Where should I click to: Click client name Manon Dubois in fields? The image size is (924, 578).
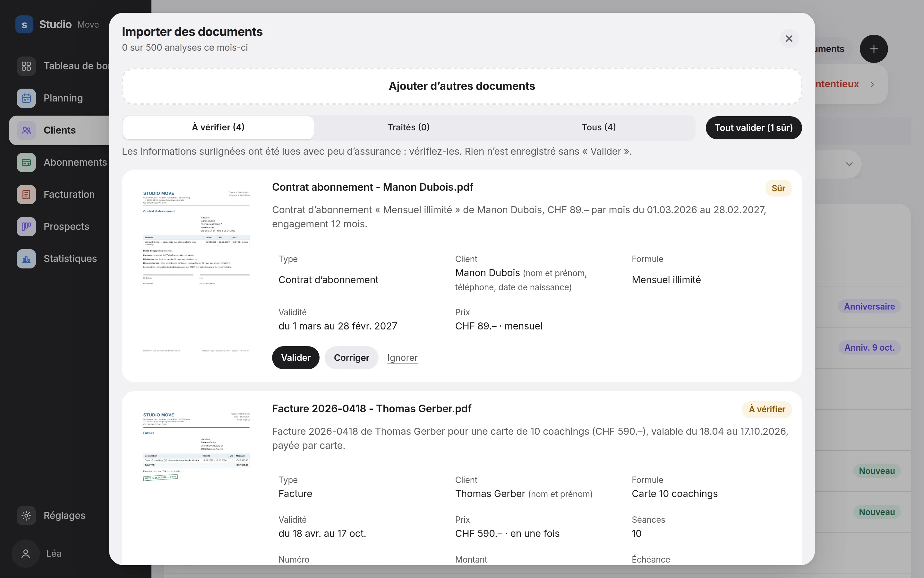pos(487,273)
